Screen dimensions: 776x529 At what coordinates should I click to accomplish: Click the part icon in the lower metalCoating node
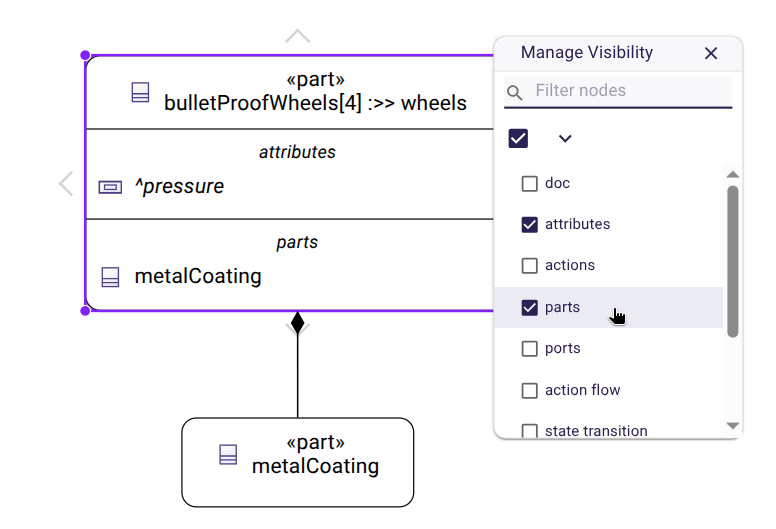228,455
